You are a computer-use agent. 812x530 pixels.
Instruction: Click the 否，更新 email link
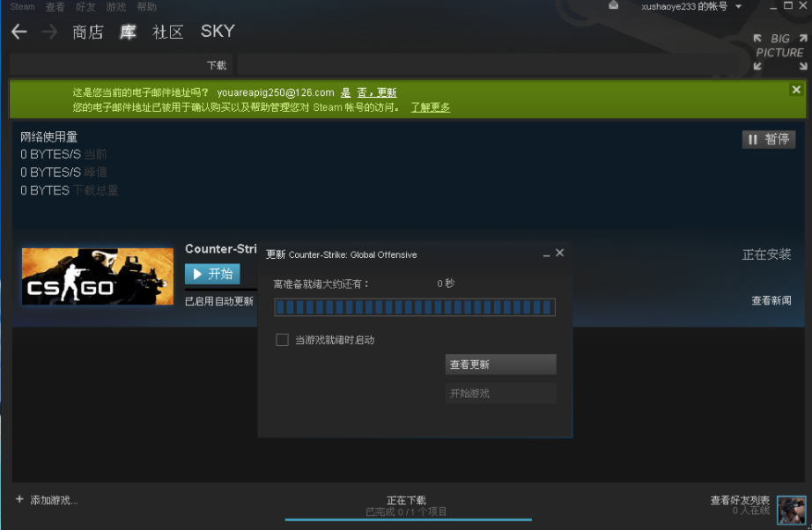376,92
